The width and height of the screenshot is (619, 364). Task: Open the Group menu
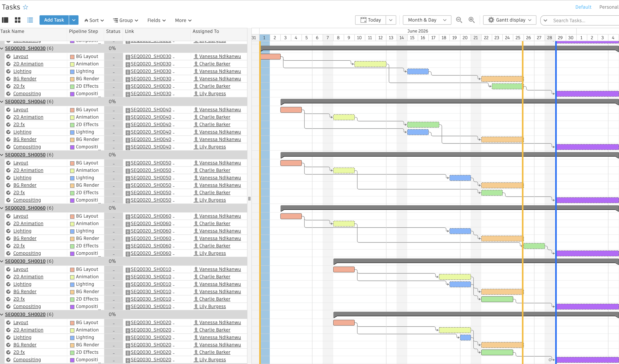126,20
